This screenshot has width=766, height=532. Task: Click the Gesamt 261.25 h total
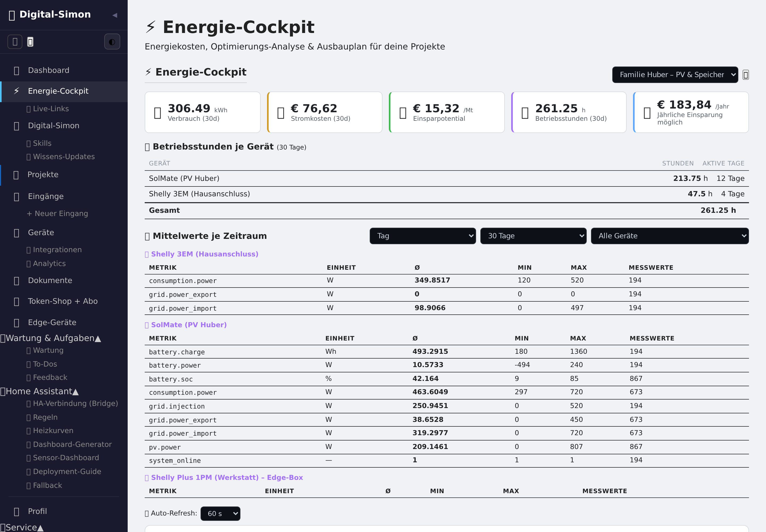click(x=718, y=210)
